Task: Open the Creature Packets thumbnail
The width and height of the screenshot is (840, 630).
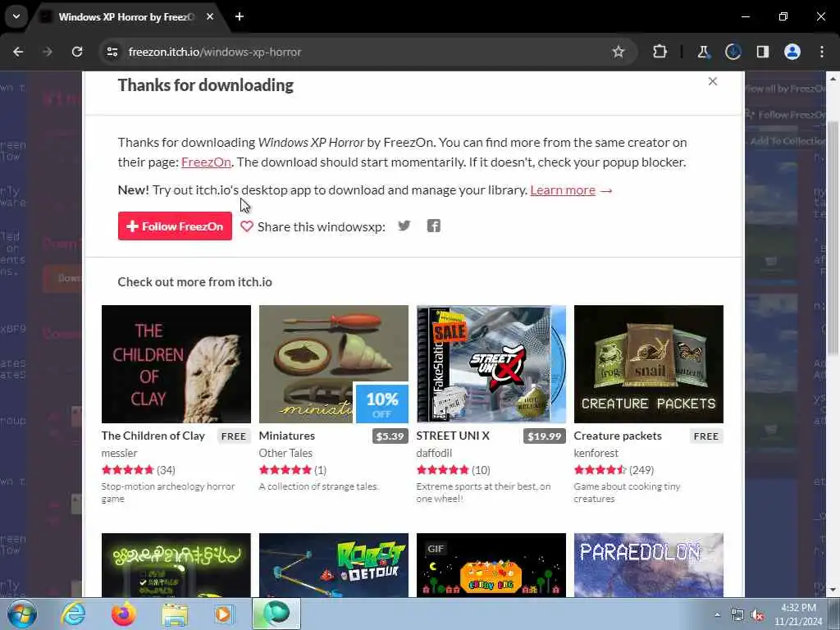Action: (x=648, y=363)
